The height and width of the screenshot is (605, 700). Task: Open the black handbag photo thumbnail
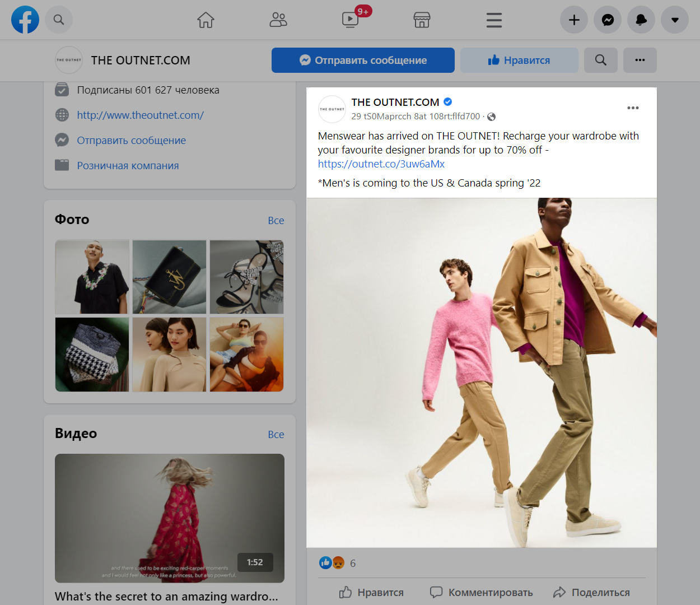coord(169,277)
